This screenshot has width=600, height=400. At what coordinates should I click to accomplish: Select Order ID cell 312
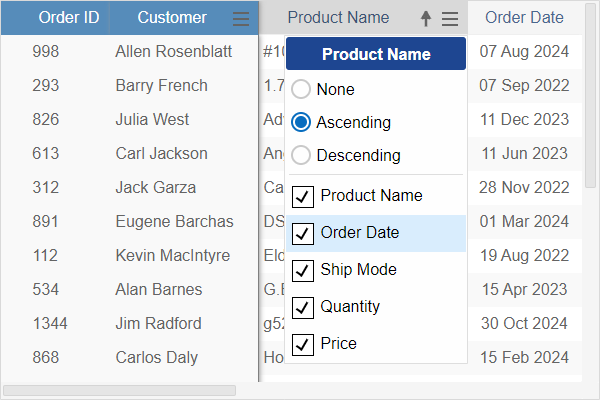[46, 188]
